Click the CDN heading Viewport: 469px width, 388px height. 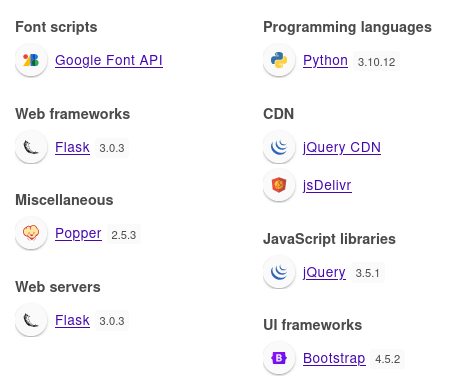(x=279, y=114)
